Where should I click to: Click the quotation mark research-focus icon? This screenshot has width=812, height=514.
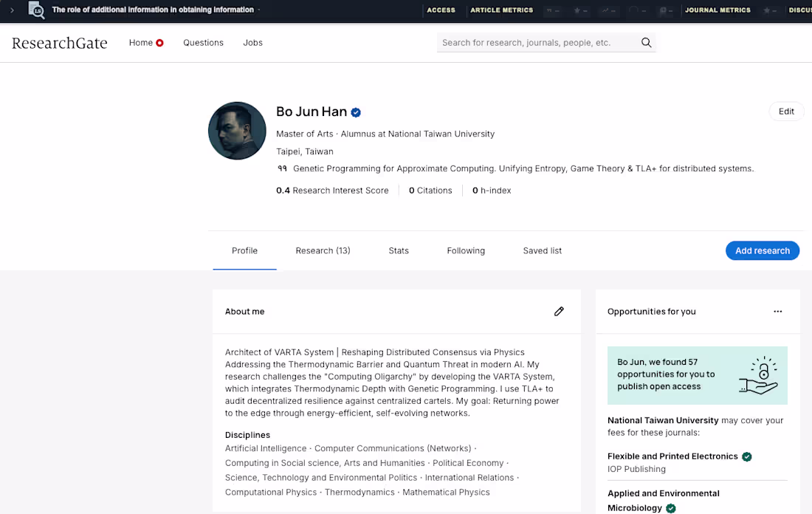[282, 168]
